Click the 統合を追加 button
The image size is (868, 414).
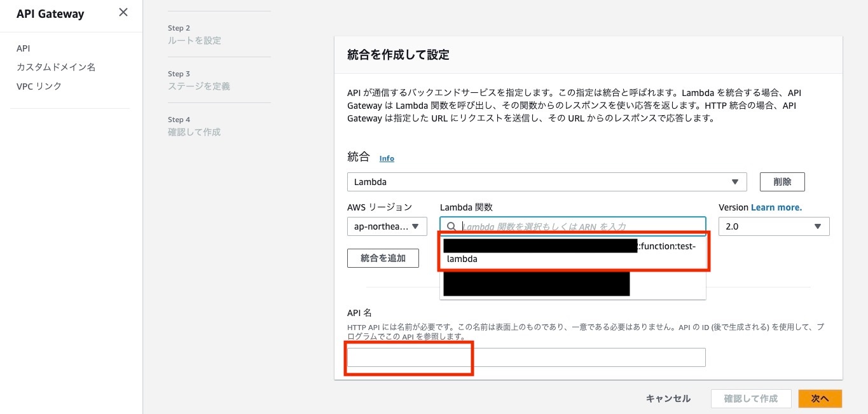pyautogui.click(x=383, y=258)
